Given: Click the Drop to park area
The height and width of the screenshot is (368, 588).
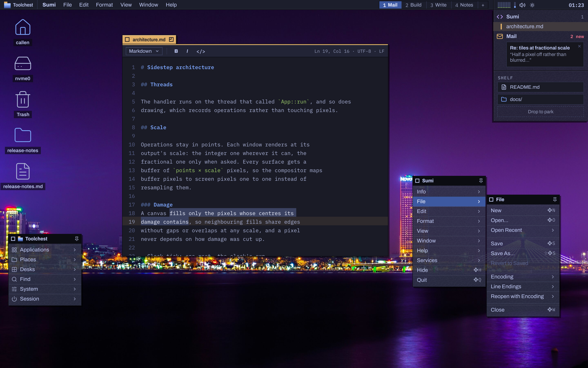Looking at the screenshot, I should pos(540,112).
